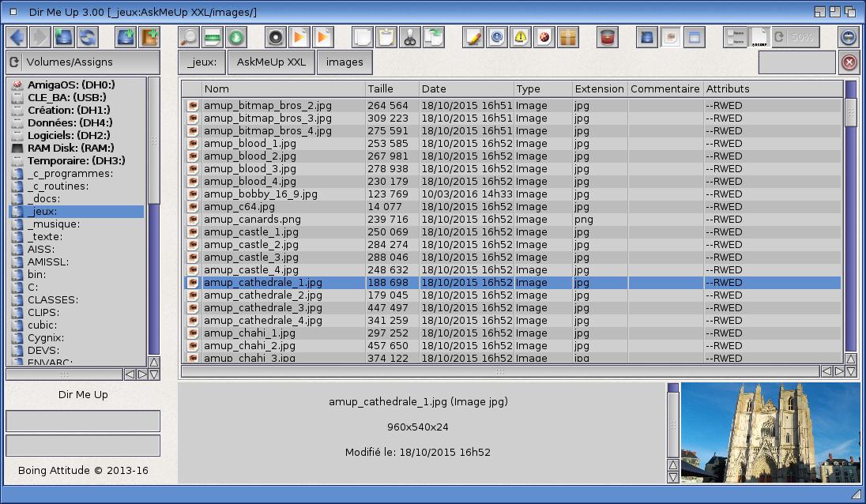This screenshot has width=866, height=504.
Task: Click the red trash can delete icon
Action: (607, 37)
